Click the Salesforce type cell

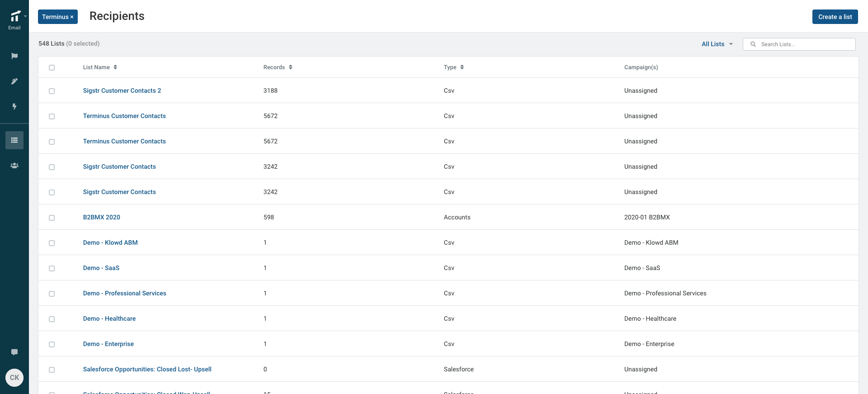[x=459, y=369]
